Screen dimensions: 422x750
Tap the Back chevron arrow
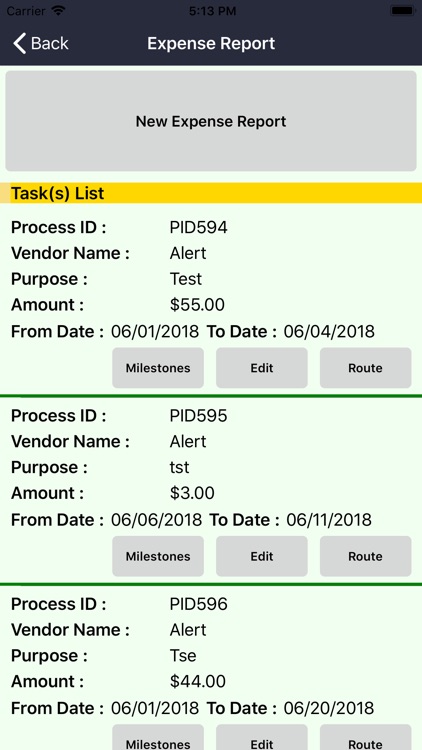click(x=19, y=44)
